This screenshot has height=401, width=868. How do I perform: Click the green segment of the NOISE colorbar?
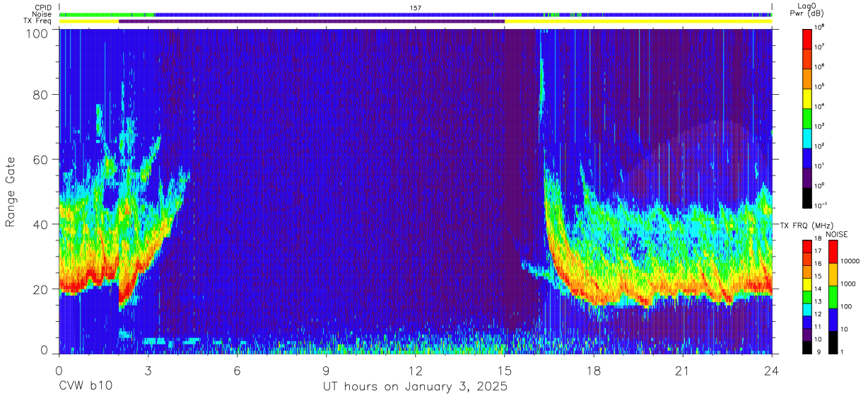[833, 297]
